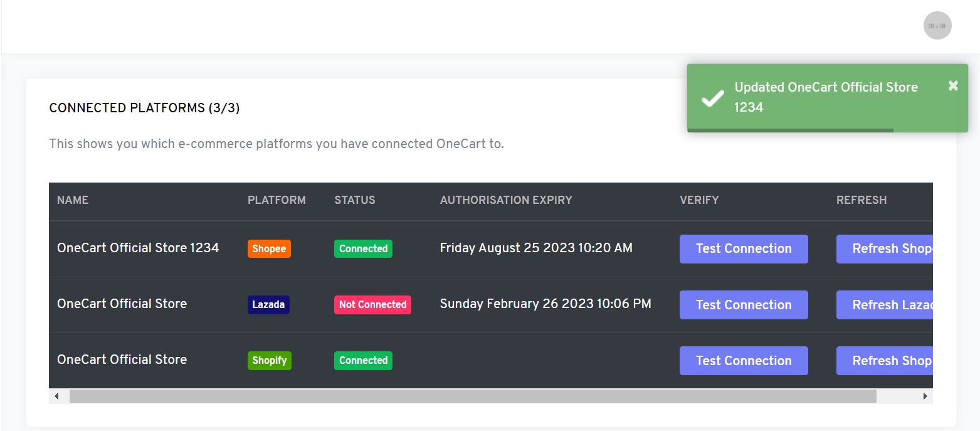Click the left arrow of the horizontal scrollbar

point(56,396)
